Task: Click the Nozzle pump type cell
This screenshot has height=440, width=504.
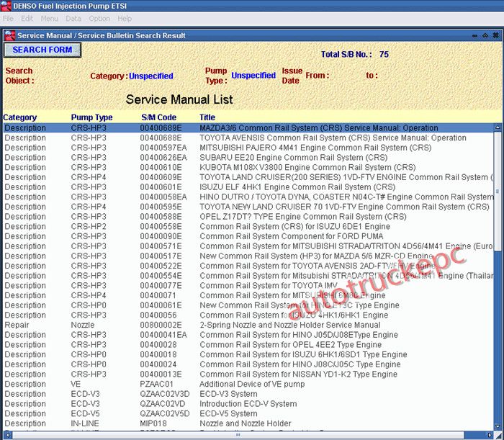Action: [83, 325]
